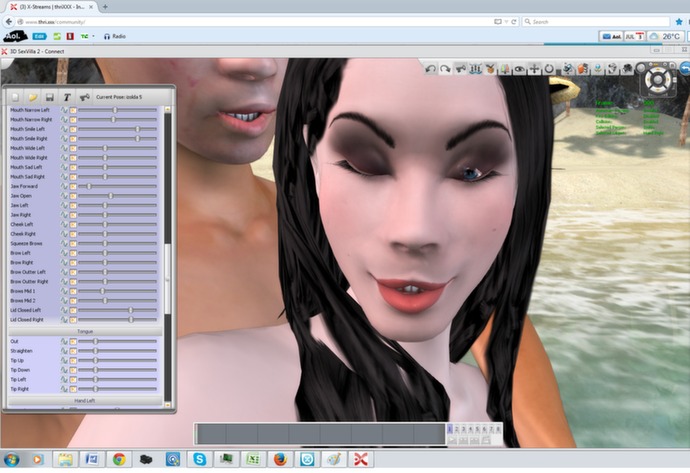Open a new browser tab with plus
Screen dimensions: 690x473
(105, 7)
